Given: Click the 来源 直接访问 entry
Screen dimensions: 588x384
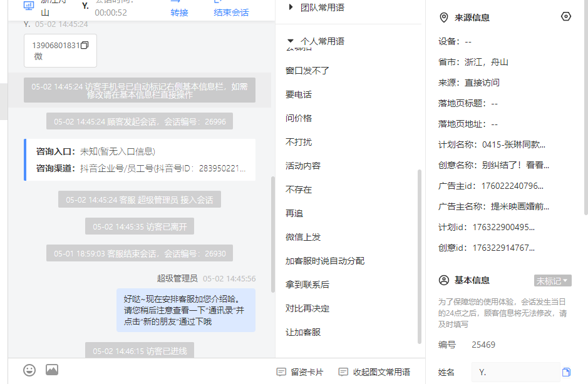Looking at the screenshot, I should click(x=469, y=83).
